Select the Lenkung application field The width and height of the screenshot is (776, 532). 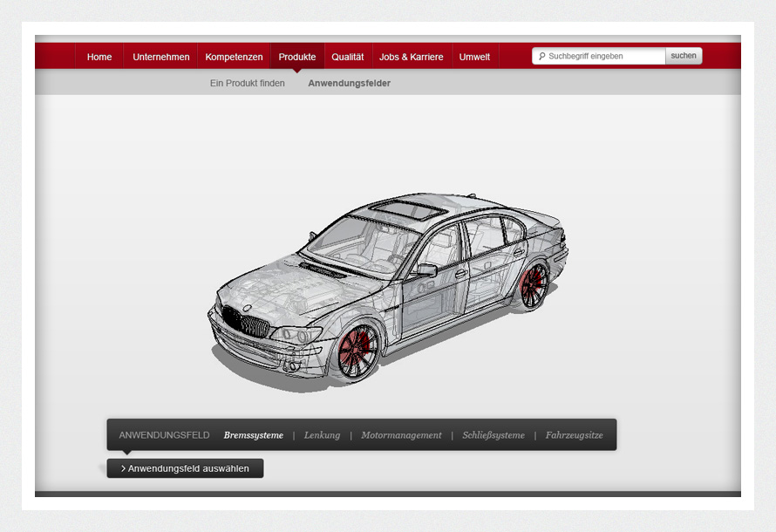coord(322,435)
